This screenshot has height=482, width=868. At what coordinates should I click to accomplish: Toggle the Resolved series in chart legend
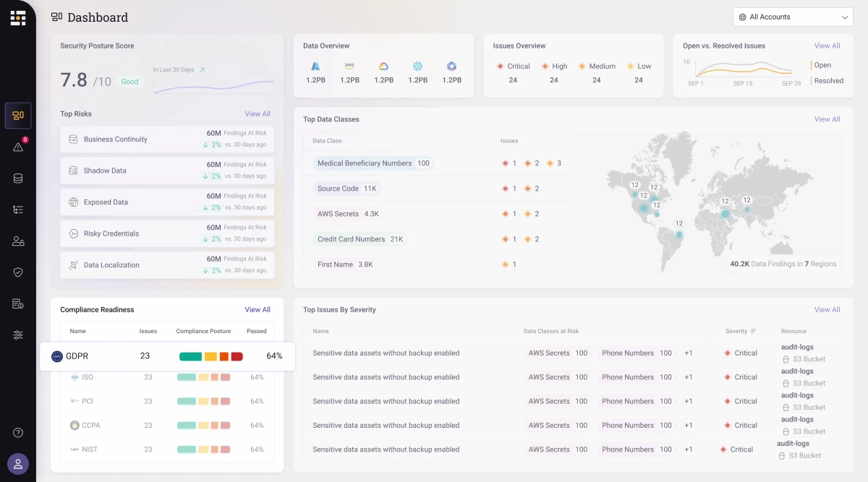point(828,81)
